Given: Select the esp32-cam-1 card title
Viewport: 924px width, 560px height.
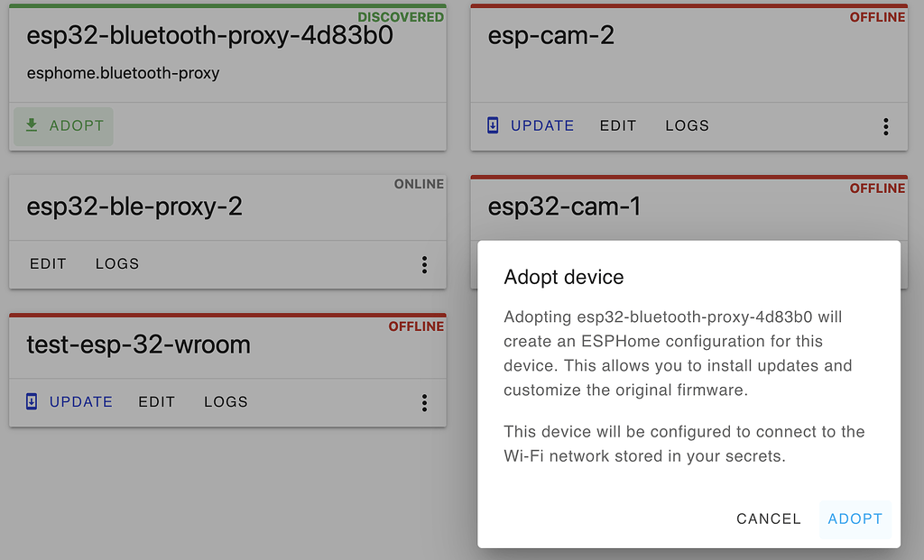Looking at the screenshot, I should click(x=564, y=207).
